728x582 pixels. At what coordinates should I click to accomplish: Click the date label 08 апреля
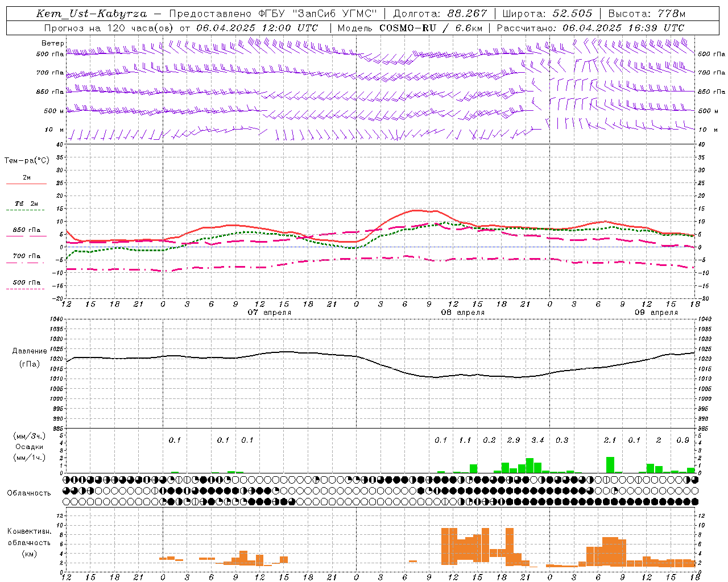(463, 313)
